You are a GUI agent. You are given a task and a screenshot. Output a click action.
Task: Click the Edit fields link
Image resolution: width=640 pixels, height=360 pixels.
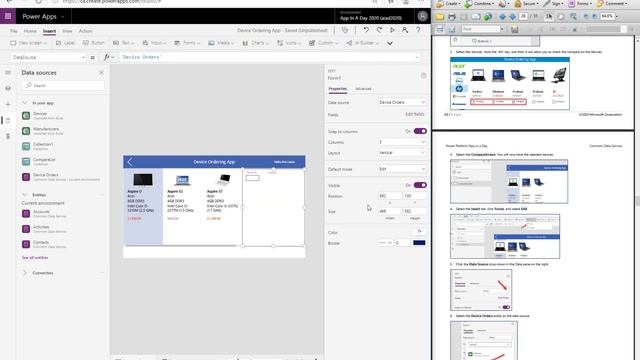(415, 114)
